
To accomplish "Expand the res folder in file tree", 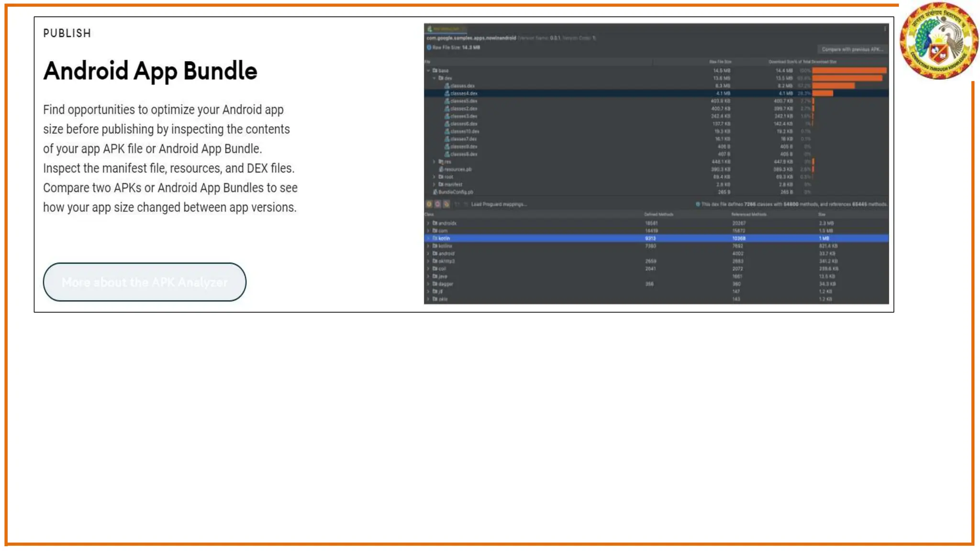I will coord(434,162).
